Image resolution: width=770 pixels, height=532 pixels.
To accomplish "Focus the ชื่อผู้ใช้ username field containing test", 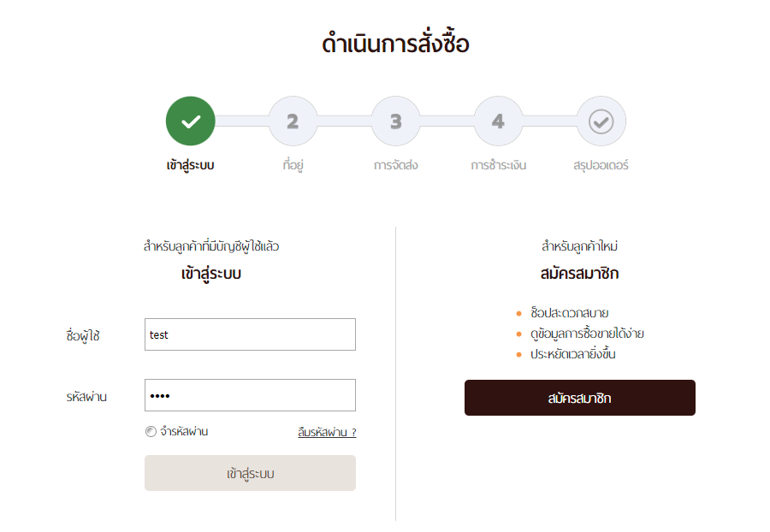I will 250,334.
